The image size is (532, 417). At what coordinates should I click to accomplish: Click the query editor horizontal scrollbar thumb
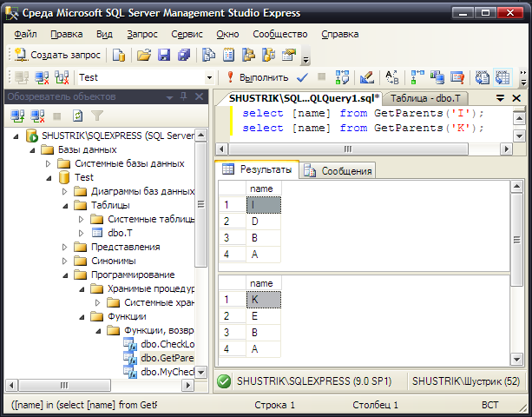click(x=348, y=149)
